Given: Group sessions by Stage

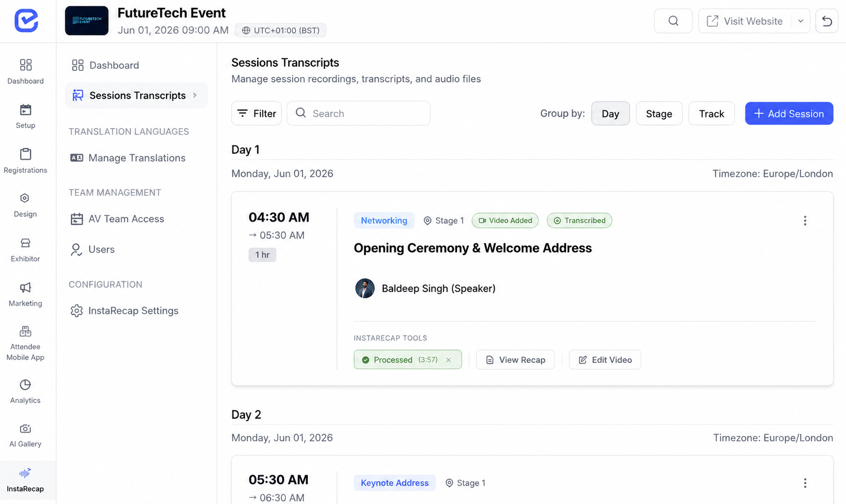Looking at the screenshot, I should pos(659,114).
